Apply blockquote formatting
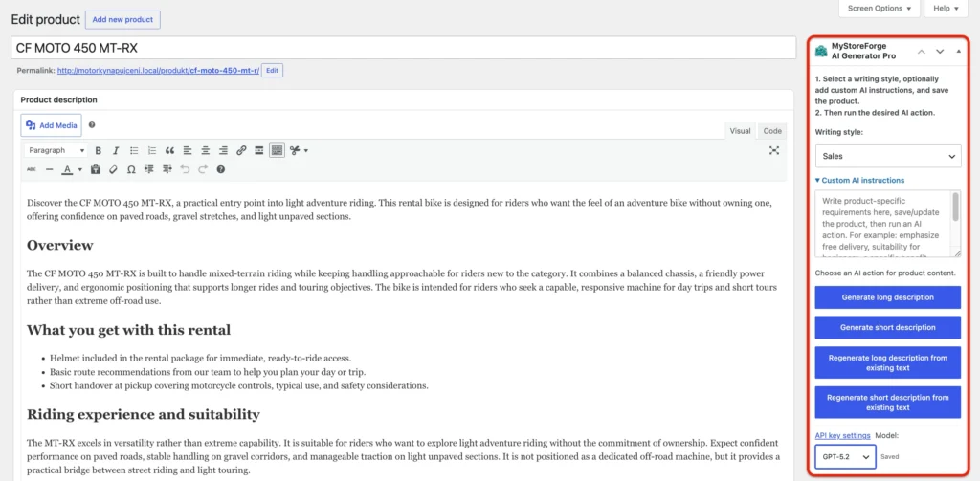Image resolution: width=980 pixels, height=481 pixels. click(x=169, y=150)
